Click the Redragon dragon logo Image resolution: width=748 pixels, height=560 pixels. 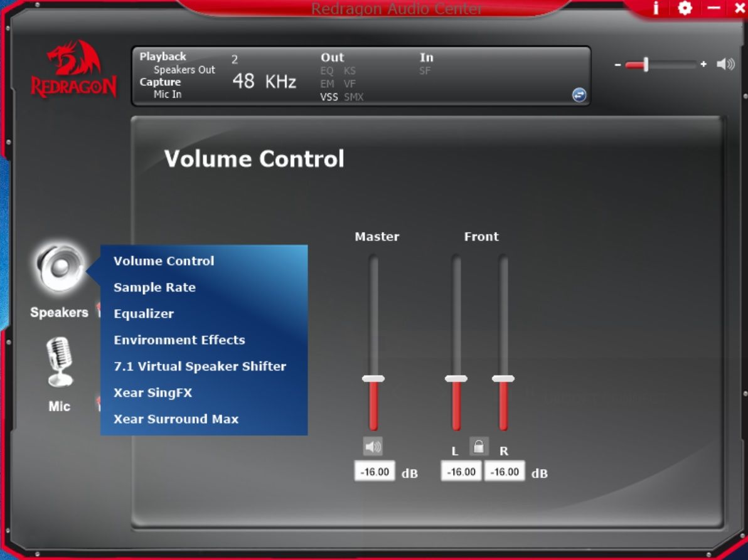(74, 69)
